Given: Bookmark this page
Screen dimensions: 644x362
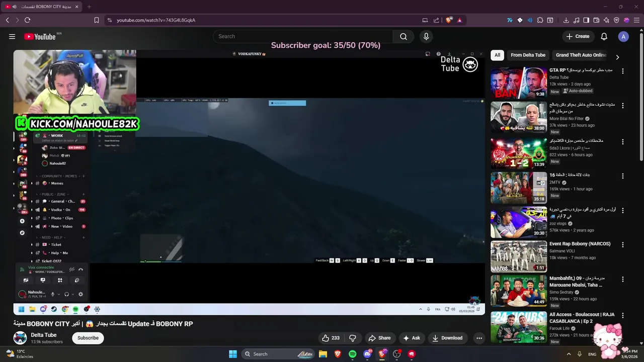Looking at the screenshot, I should click(x=97, y=20).
